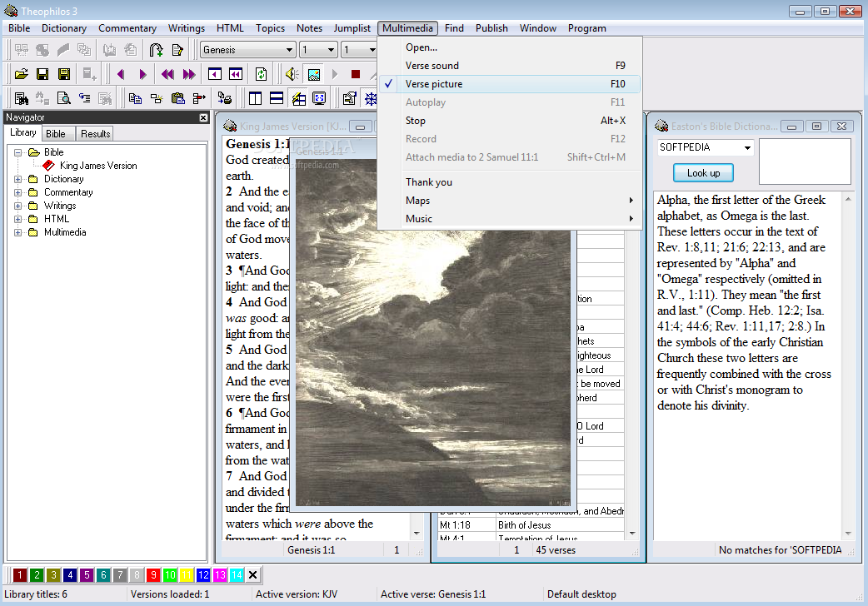Select the magenta desktop swatch 13
This screenshot has height=606, width=868.
tap(220, 575)
